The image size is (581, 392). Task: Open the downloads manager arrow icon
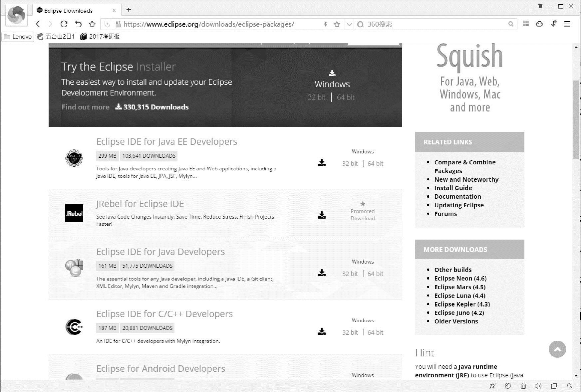(553, 24)
